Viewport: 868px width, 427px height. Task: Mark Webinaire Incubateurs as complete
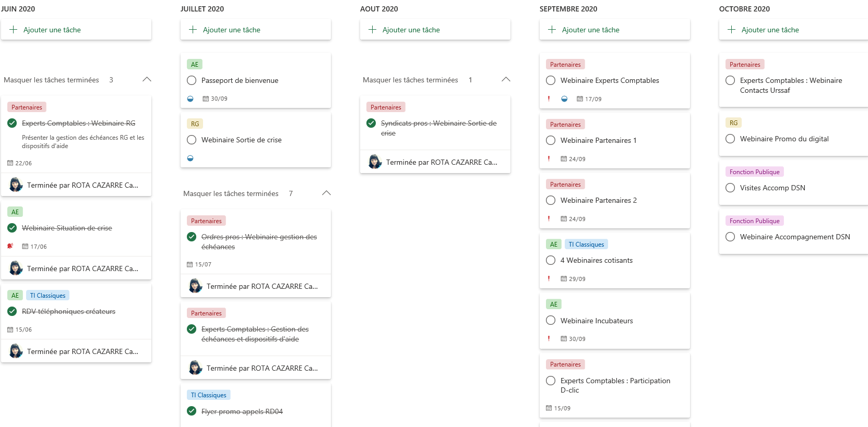(x=551, y=321)
